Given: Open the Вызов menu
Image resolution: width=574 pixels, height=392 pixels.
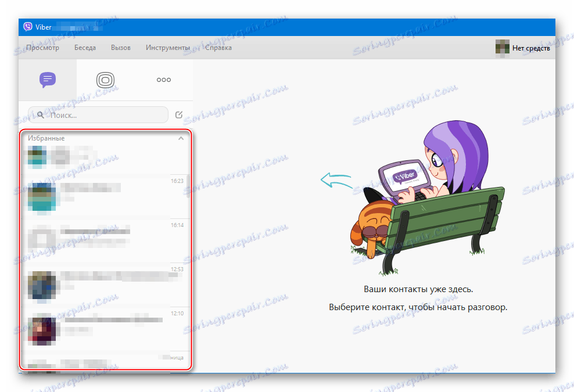Looking at the screenshot, I should coord(121,48).
